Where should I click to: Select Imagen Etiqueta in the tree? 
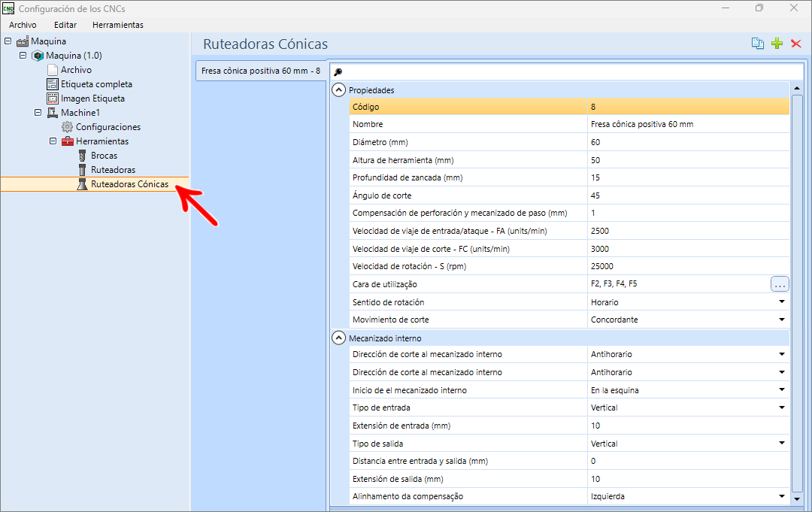[x=92, y=98]
